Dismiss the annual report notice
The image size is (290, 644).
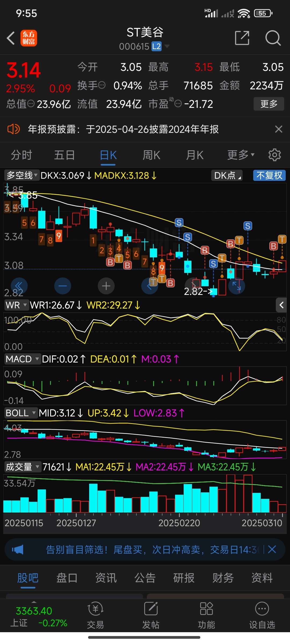(x=279, y=129)
